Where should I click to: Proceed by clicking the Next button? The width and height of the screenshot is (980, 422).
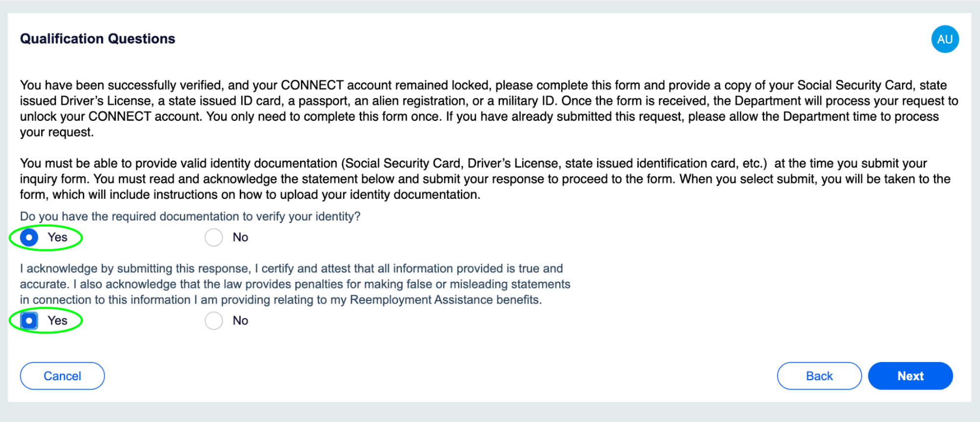[910, 376]
